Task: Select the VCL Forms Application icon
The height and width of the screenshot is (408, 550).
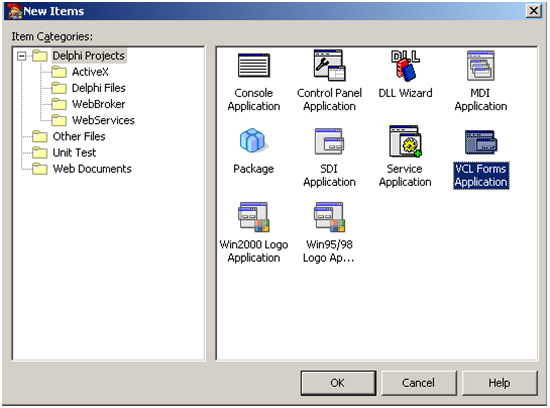Action: coord(481,142)
